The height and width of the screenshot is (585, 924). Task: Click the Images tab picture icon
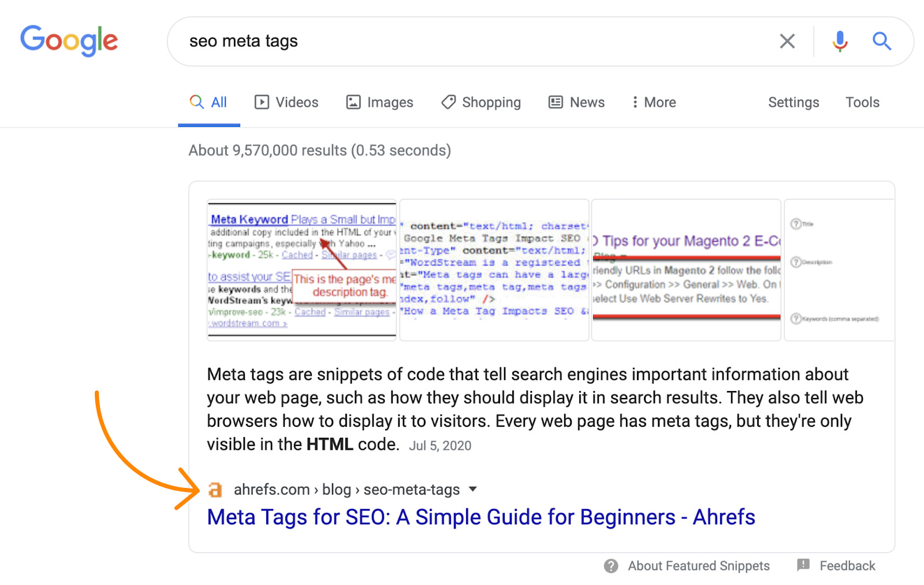(x=353, y=102)
